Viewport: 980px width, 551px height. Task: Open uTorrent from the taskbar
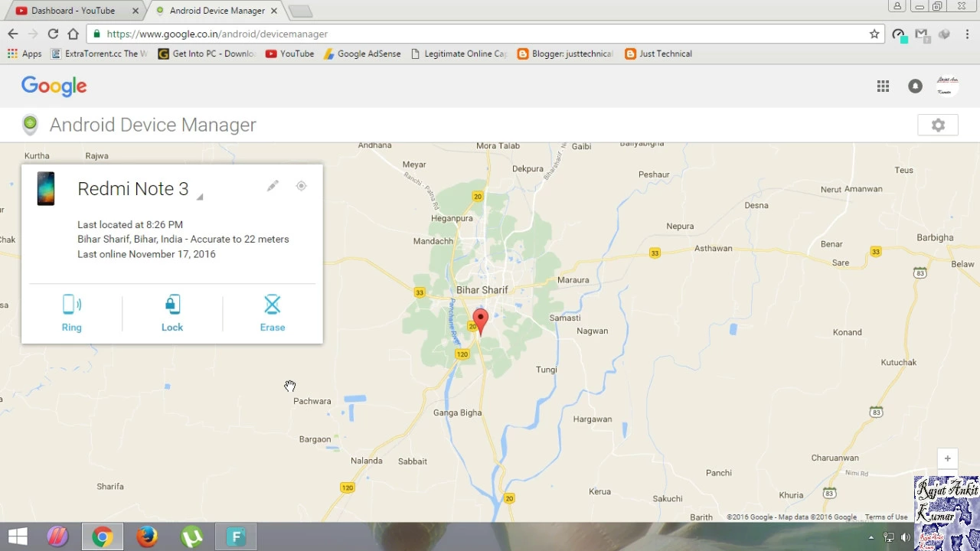pyautogui.click(x=191, y=536)
